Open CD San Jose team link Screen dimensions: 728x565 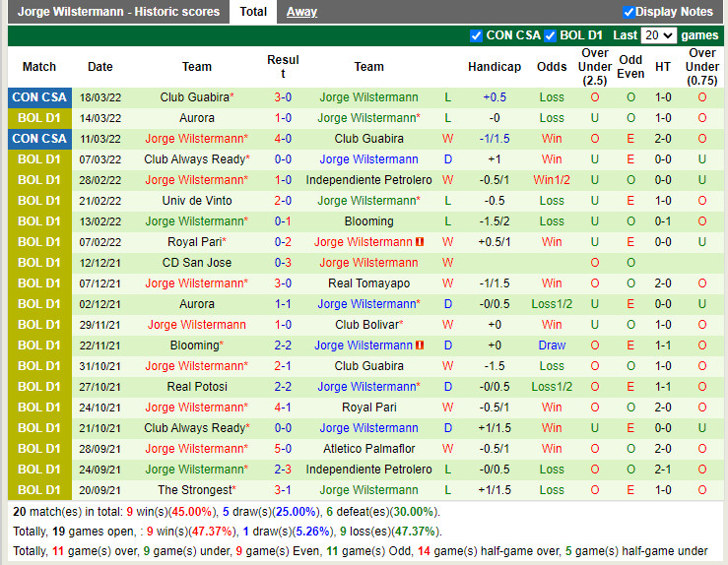pyautogui.click(x=197, y=263)
